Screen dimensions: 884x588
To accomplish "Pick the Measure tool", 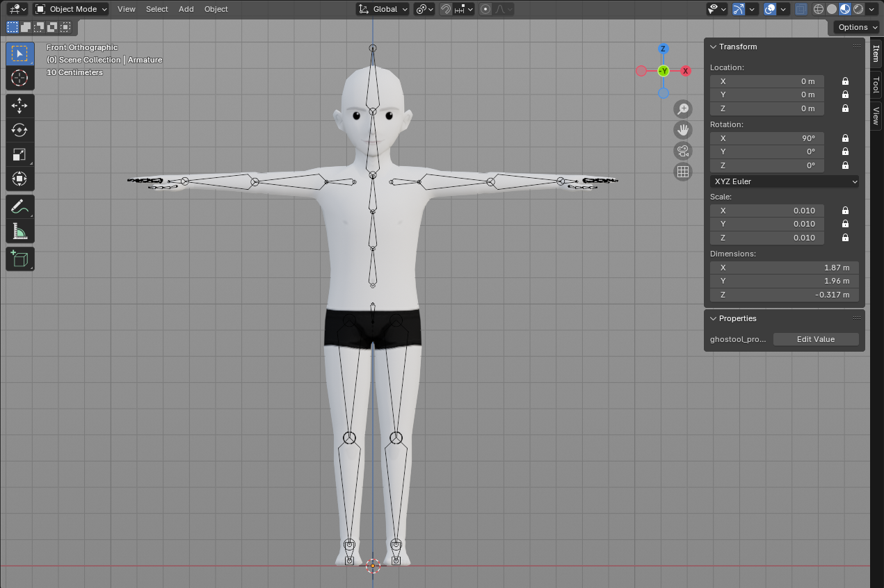I will 19,231.
